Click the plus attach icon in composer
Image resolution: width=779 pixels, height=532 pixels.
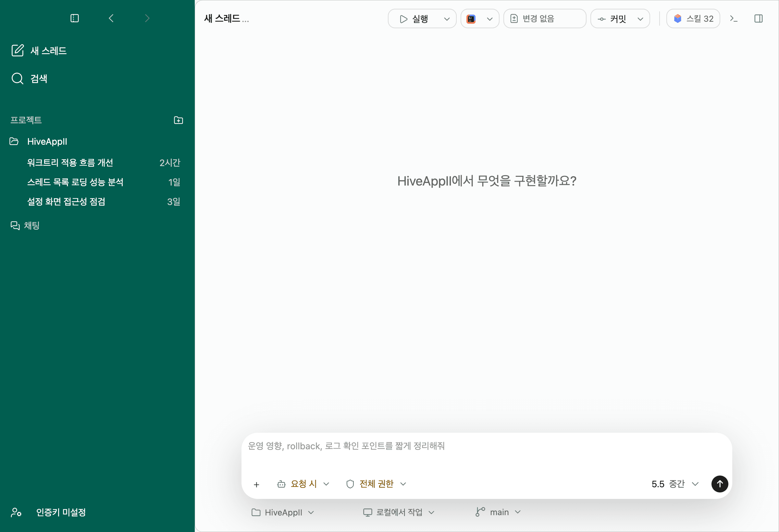pyautogui.click(x=256, y=484)
